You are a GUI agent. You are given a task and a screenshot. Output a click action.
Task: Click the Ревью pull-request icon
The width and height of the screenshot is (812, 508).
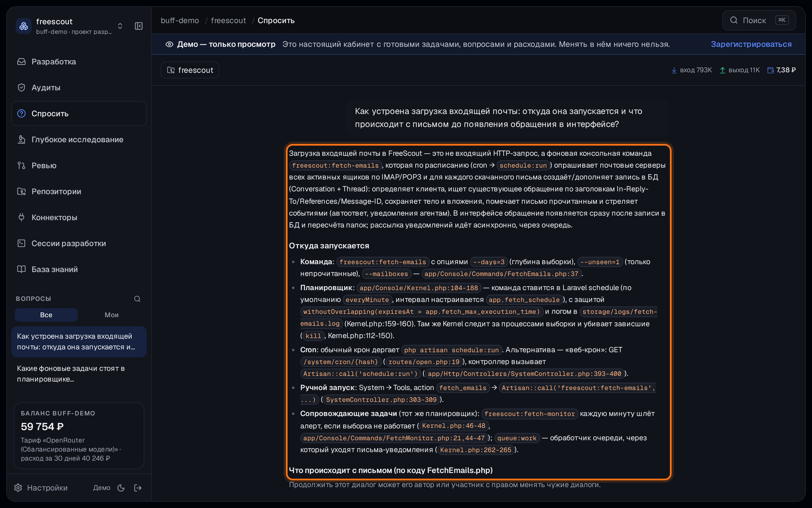click(21, 165)
